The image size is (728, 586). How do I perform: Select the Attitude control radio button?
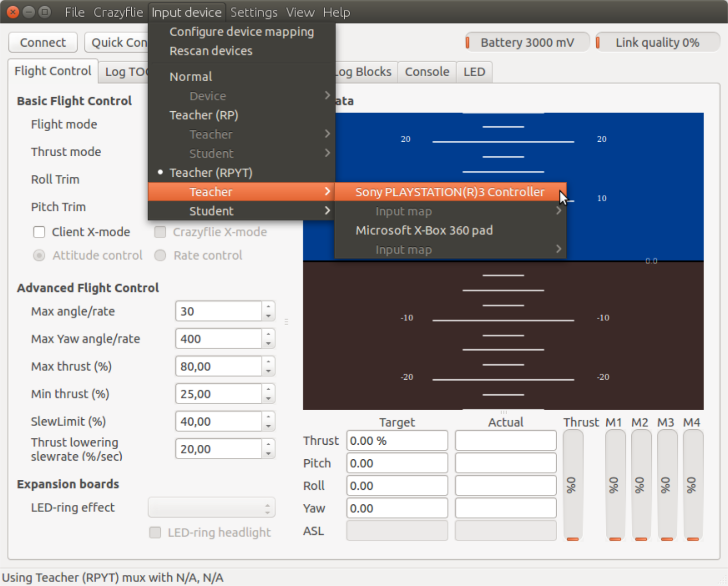[x=39, y=255]
